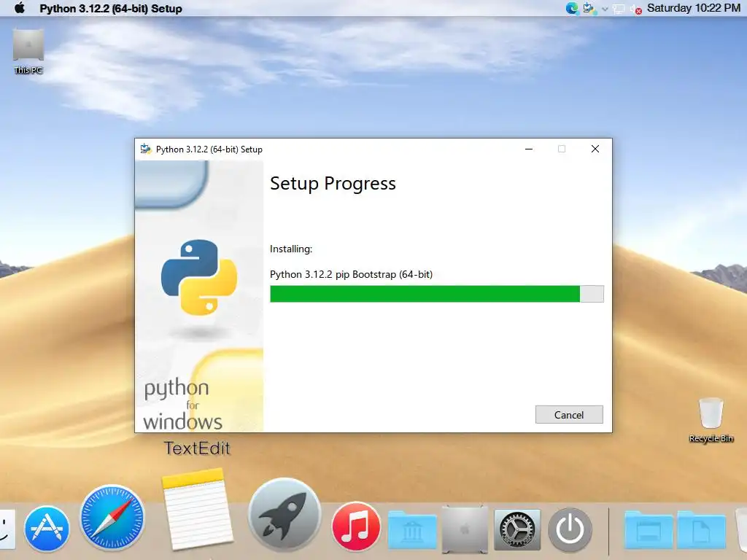
Task: Minimize the Python Setup window
Action: pyautogui.click(x=529, y=149)
